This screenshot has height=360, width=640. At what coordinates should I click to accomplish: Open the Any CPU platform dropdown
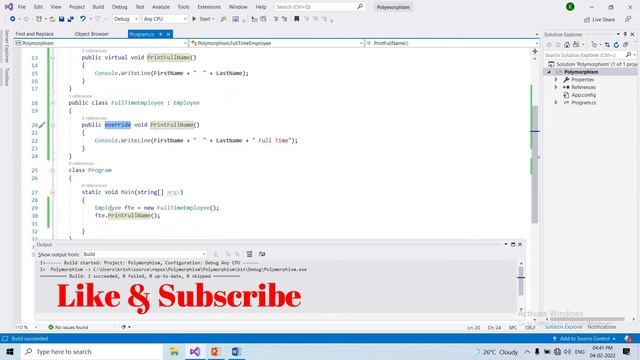pos(165,19)
